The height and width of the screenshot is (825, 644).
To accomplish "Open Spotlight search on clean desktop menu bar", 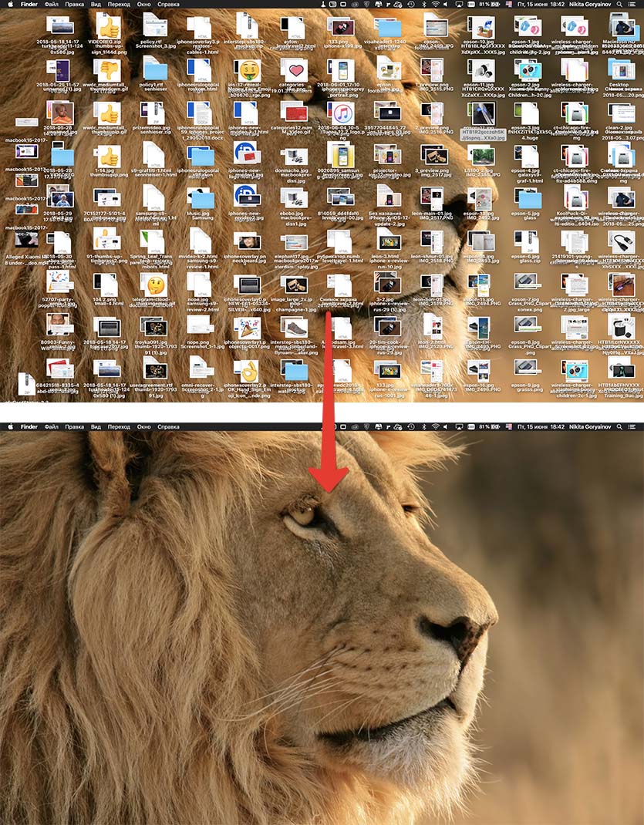I will [619, 426].
